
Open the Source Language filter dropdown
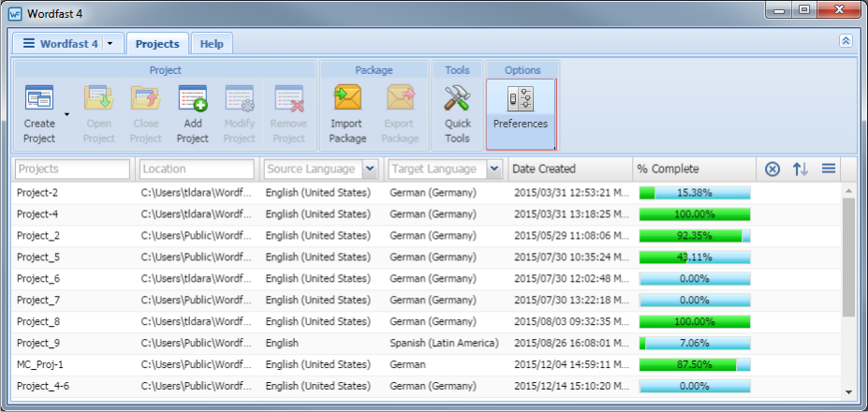click(x=371, y=169)
